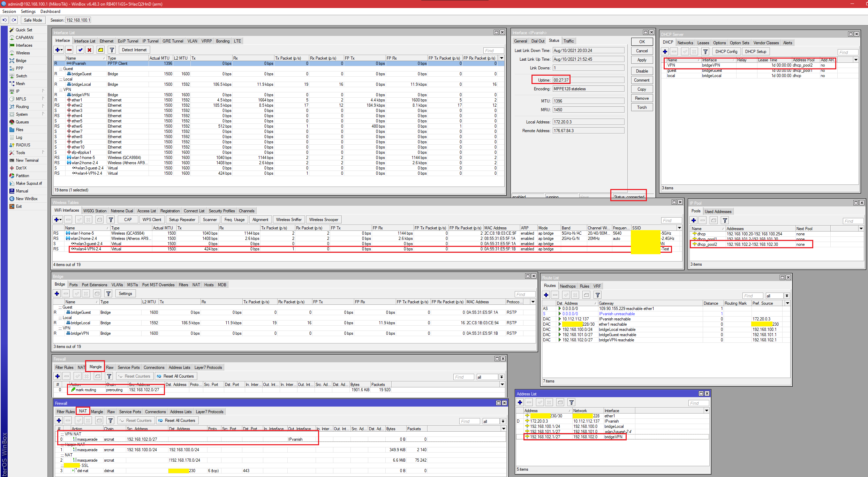Screen dimensions: 868x477
Task: Click the Find field in the Route List
Action: tap(753, 296)
